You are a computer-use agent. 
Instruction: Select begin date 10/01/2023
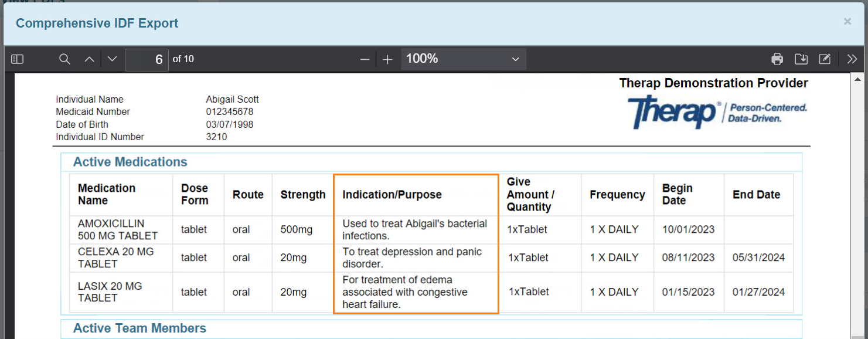point(689,229)
